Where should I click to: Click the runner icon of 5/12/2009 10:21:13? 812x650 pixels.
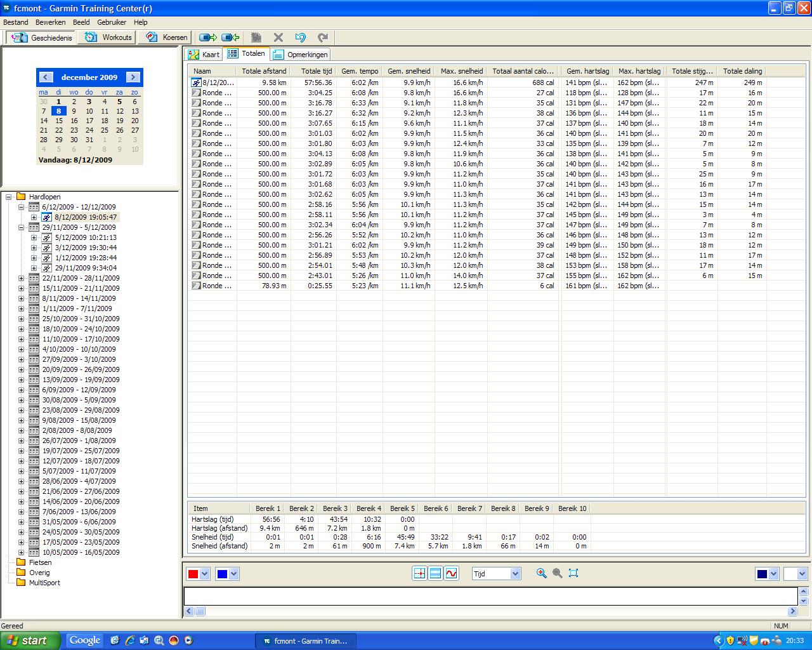click(x=46, y=237)
